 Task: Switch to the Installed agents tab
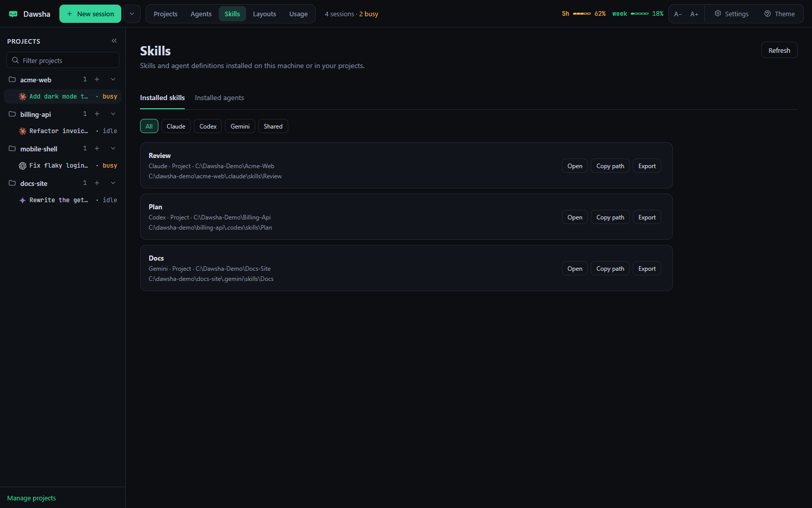[x=219, y=98]
